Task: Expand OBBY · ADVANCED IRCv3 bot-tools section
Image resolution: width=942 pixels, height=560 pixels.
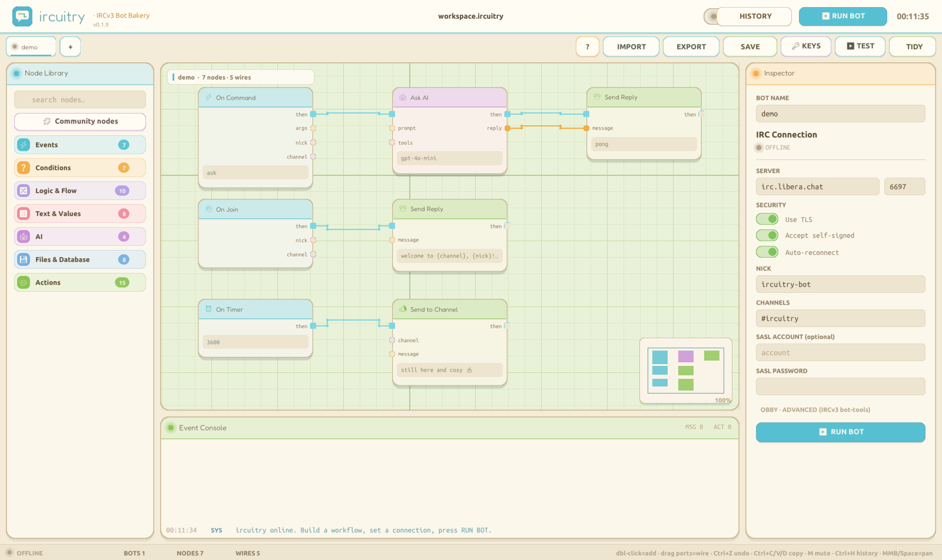Action: [815, 409]
